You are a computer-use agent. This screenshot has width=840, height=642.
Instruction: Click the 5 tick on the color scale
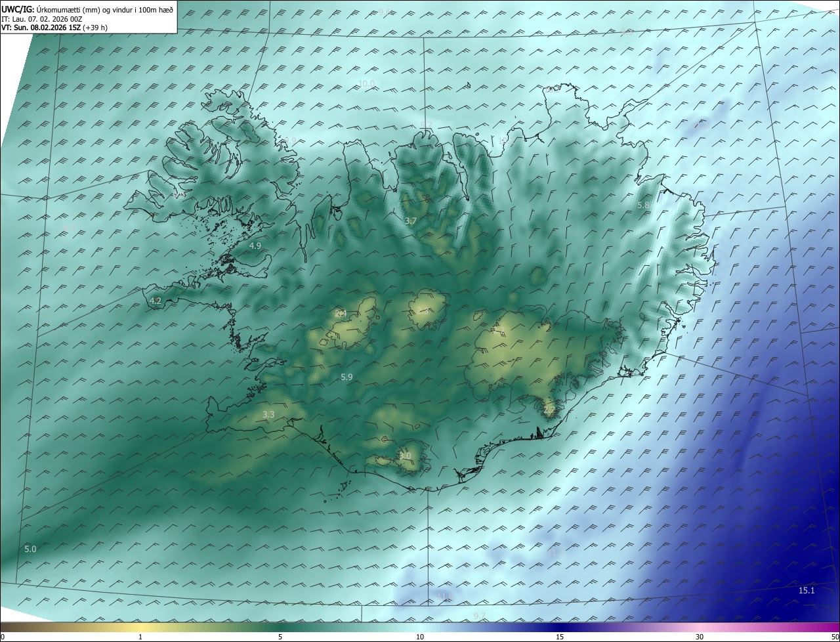pos(280,637)
